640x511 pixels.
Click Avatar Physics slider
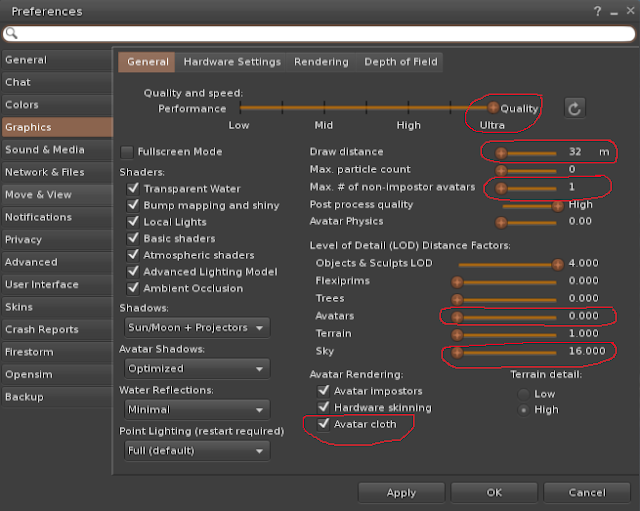tap(526, 223)
